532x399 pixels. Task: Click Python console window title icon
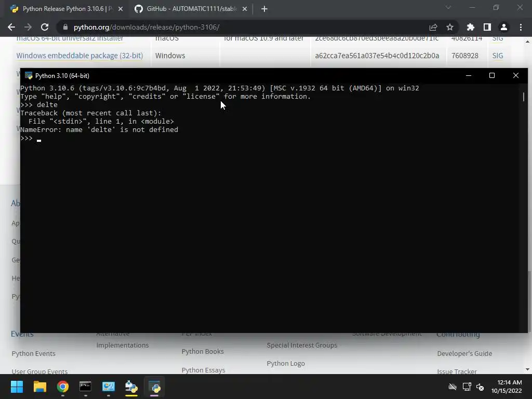pos(29,76)
